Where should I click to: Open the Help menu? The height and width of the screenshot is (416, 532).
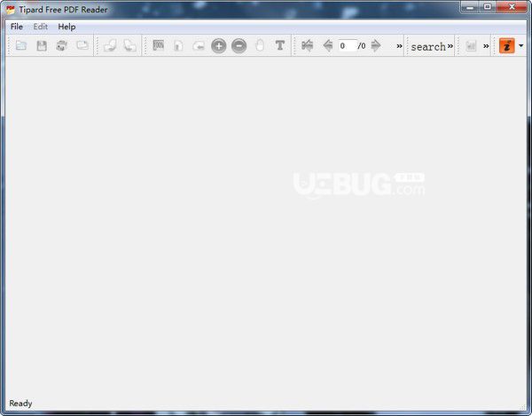point(66,27)
